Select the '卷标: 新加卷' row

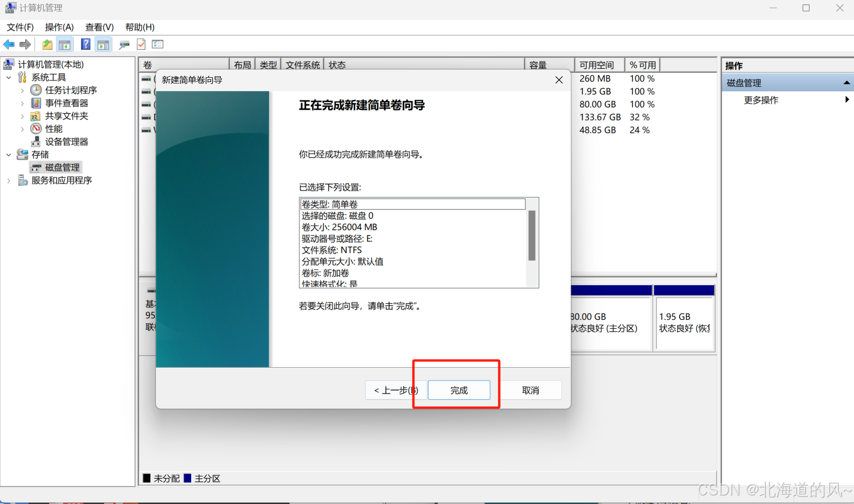(x=413, y=273)
